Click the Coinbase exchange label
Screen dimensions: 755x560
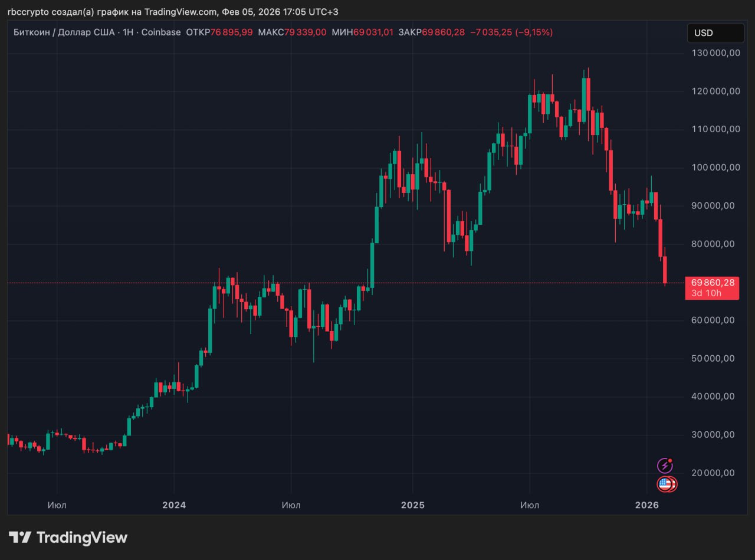(161, 32)
